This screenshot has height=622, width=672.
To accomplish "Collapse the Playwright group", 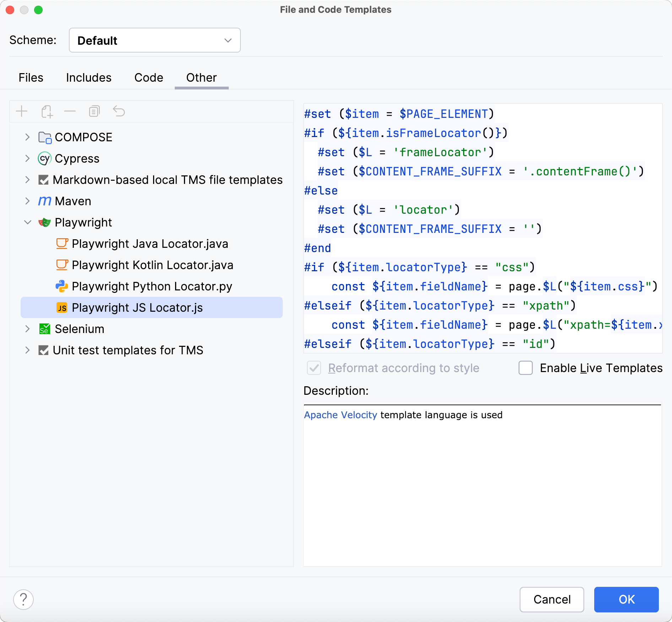I will tap(27, 222).
